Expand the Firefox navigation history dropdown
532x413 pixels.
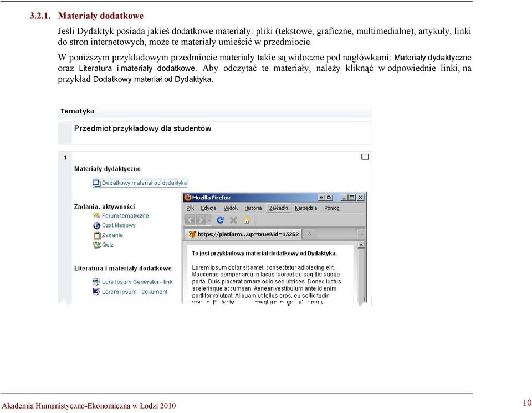[209, 220]
